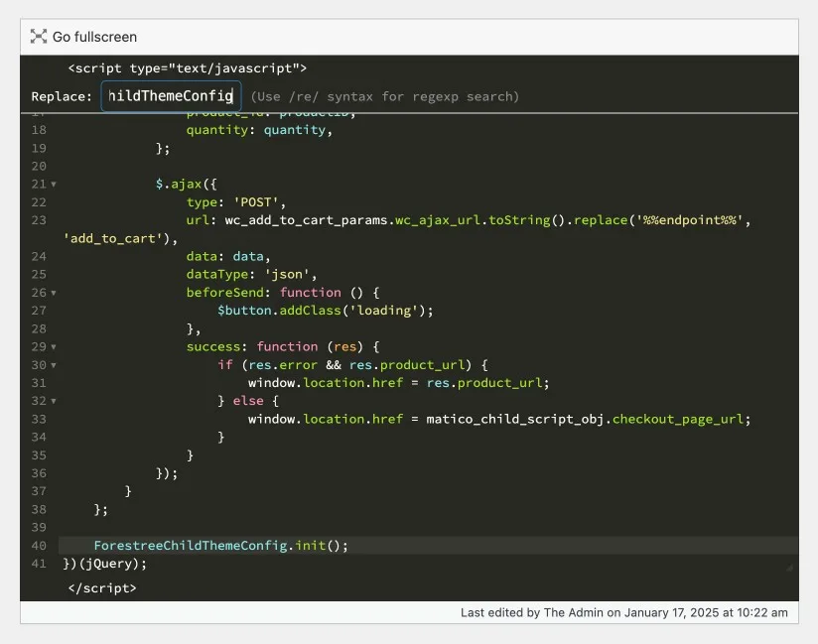Click line number 23 in gutter
818x644 pixels.
39,220
